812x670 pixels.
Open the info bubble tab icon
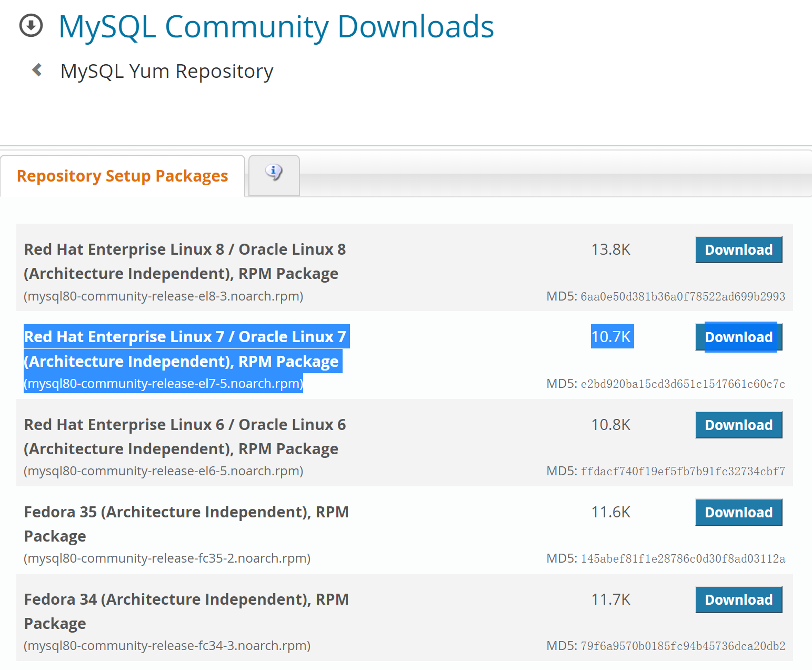pyautogui.click(x=274, y=172)
